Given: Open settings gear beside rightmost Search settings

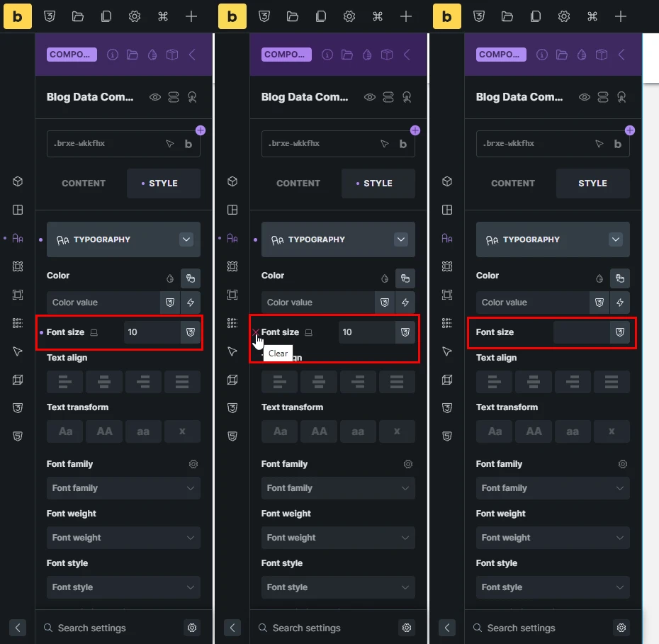Looking at the screenshot, I should 621,628.
